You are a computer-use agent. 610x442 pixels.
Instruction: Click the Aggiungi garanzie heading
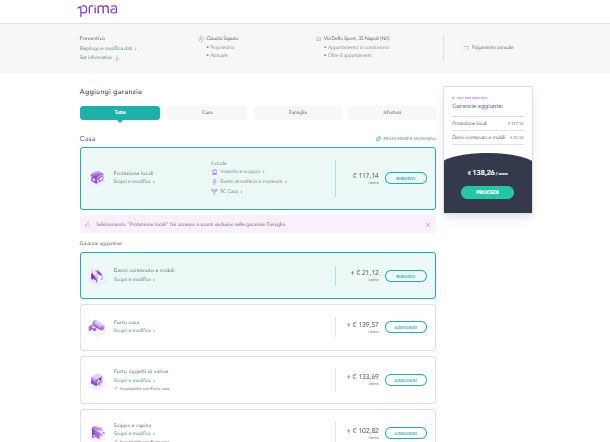(111, 92)
